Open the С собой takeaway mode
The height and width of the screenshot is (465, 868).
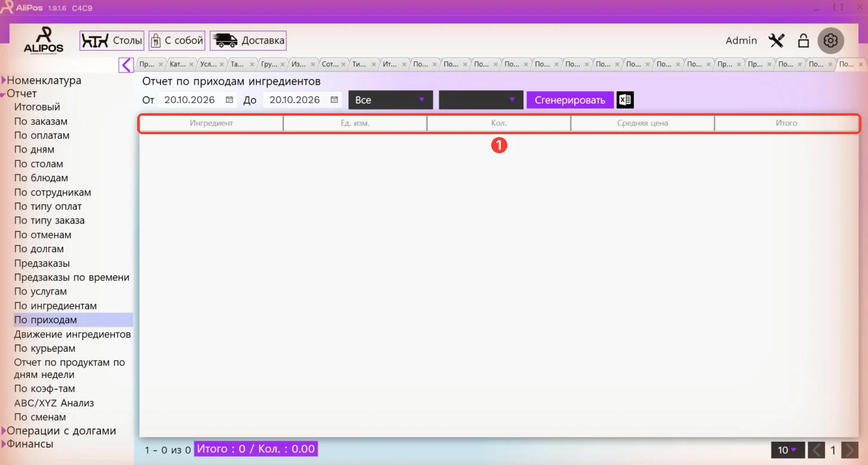177,41
